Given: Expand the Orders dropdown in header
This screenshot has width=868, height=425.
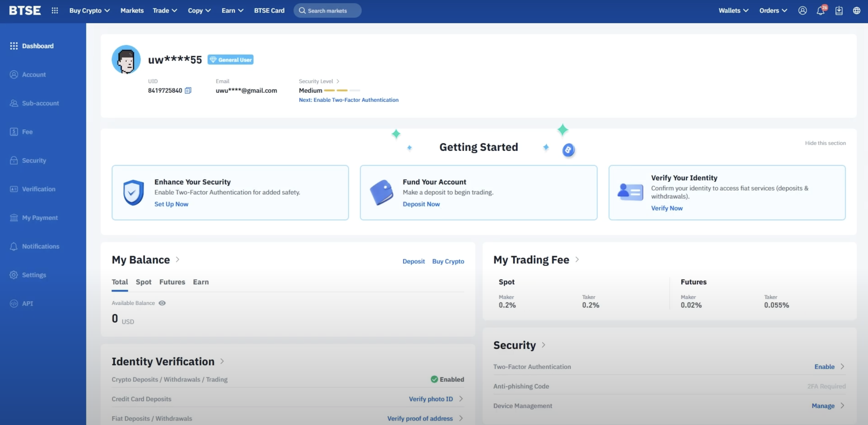Looking at the screenshot, I should [773, 10].
